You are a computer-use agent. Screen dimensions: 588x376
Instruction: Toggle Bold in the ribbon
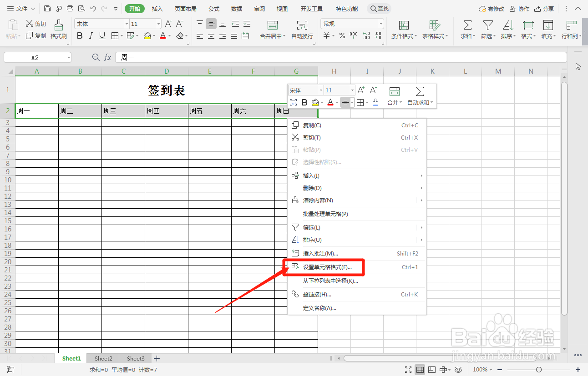(80, 35)
